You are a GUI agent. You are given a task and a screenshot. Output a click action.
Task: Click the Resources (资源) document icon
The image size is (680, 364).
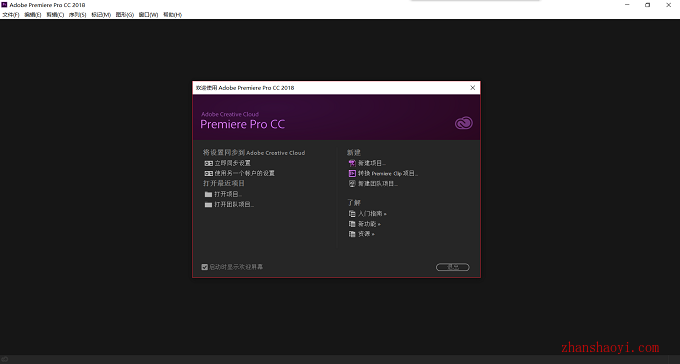click(x=352, y=234)
